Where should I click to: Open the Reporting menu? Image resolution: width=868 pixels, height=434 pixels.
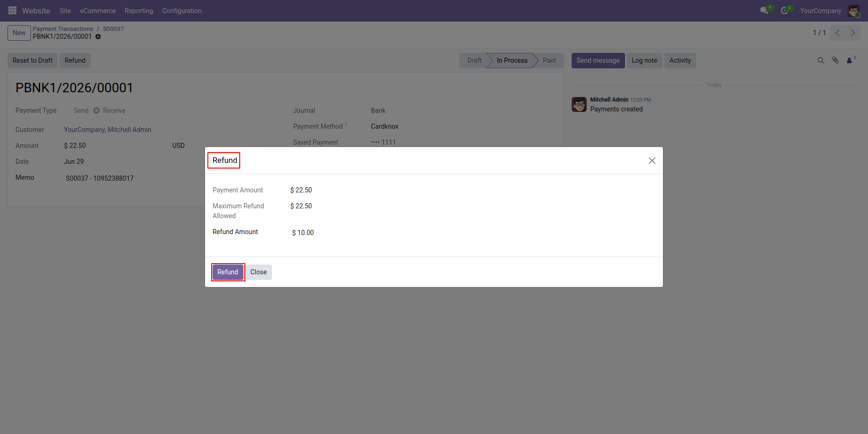(139, 11)
